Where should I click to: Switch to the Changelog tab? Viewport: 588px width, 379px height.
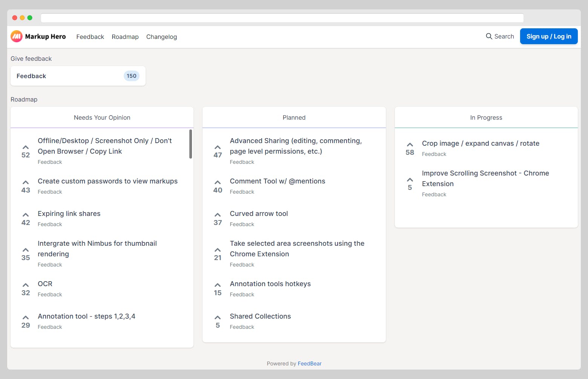click(x=161, y=37)
